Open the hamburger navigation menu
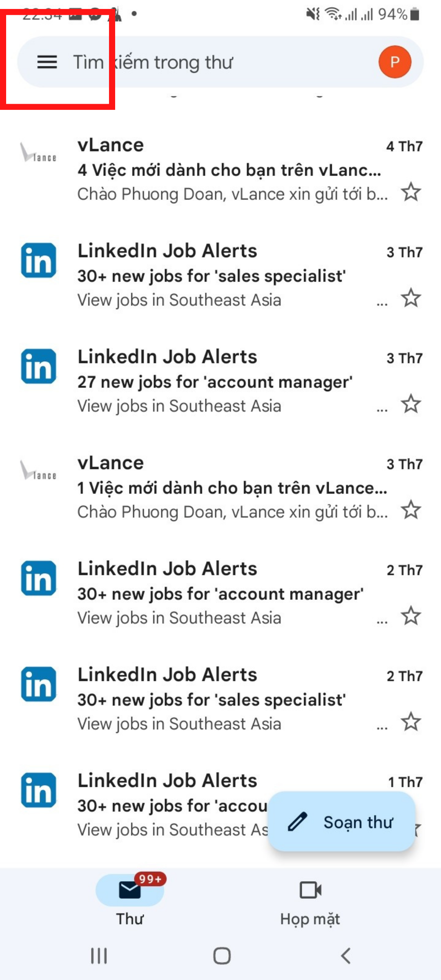Screen dimensions: 441x980 pos(47,62)
